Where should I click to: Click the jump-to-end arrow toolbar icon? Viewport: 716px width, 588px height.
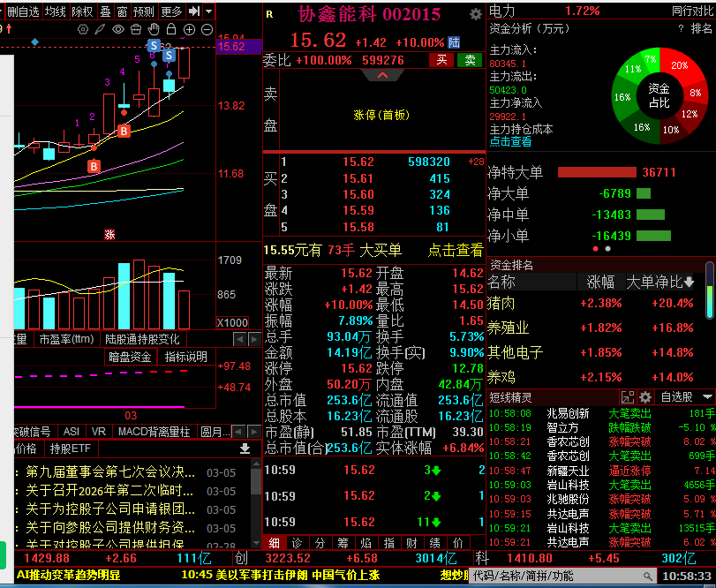[194, 11]
